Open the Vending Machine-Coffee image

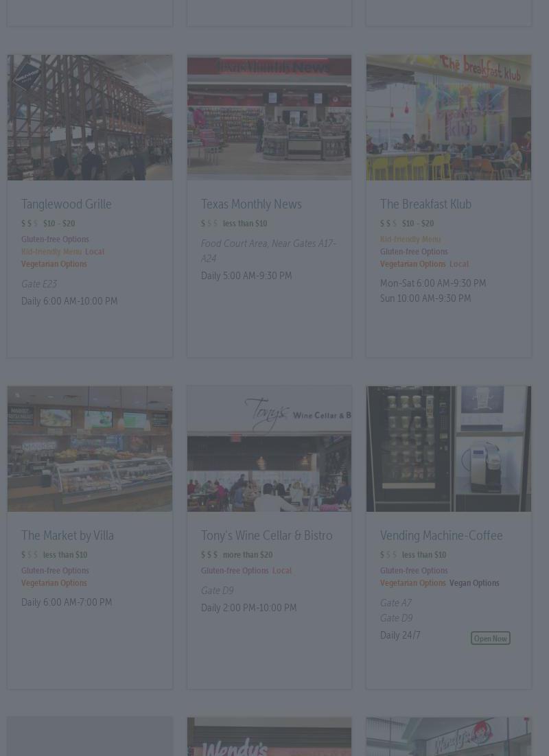[x=448, y=449]
